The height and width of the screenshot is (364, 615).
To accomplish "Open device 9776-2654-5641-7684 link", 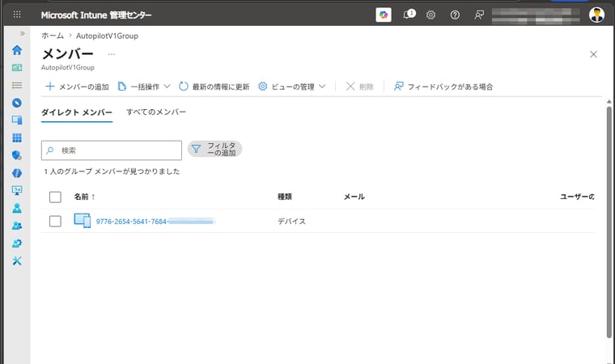I will [155, 222].
